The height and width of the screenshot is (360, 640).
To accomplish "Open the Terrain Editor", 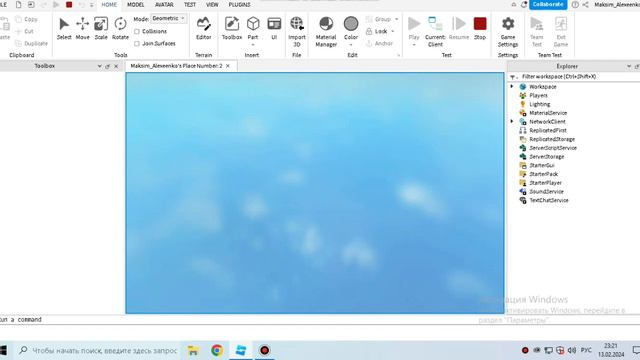I will tap(203, 28).
